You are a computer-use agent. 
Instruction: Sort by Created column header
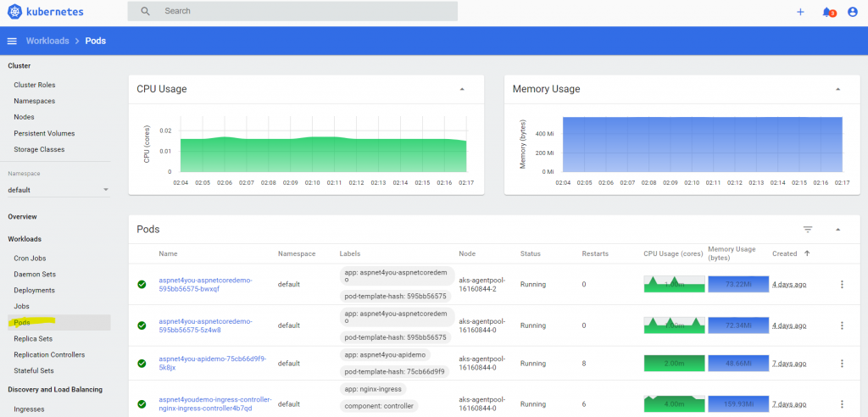[x=784, y=253]
